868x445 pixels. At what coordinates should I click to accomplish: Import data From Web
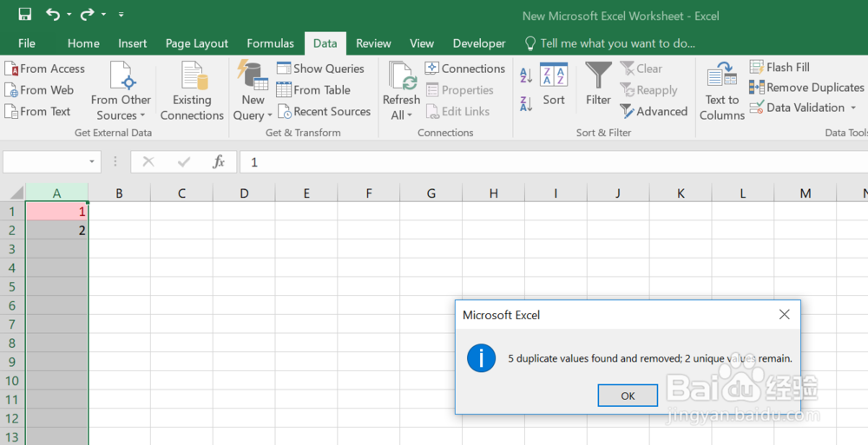pyautogui.click(x=39, y=89)
